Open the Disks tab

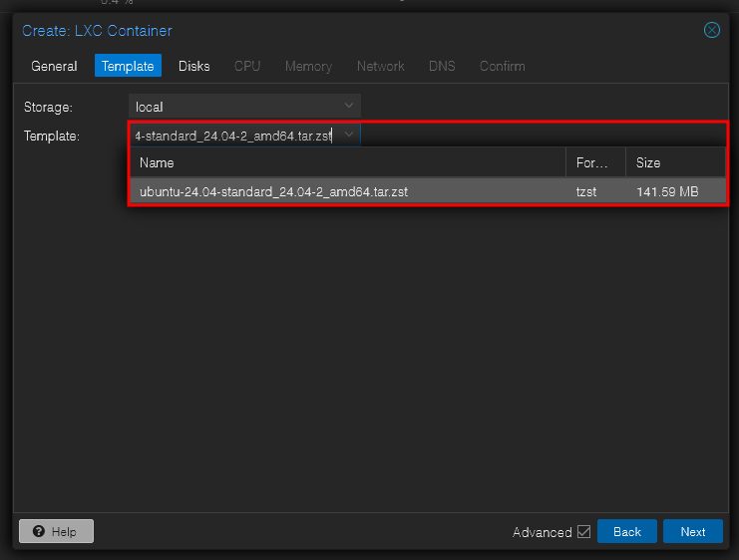pyautogui.click(x=194, y=66)
